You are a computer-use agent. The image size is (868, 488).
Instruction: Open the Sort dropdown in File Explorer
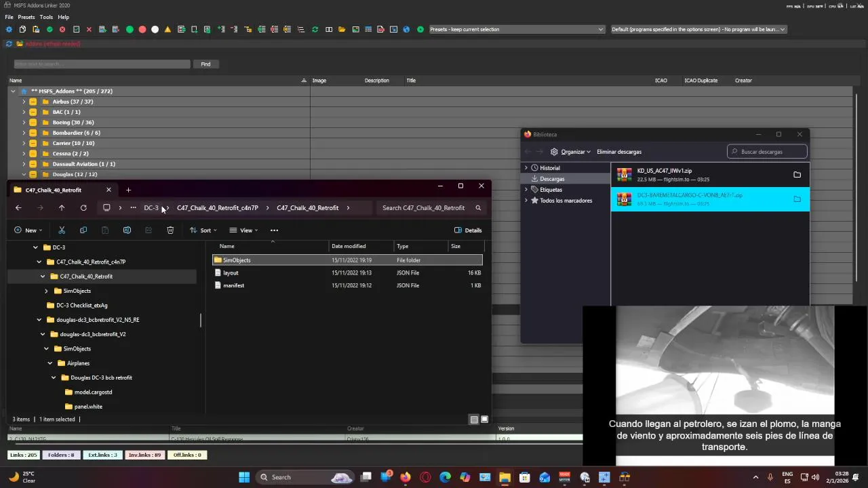pos(203,230)
